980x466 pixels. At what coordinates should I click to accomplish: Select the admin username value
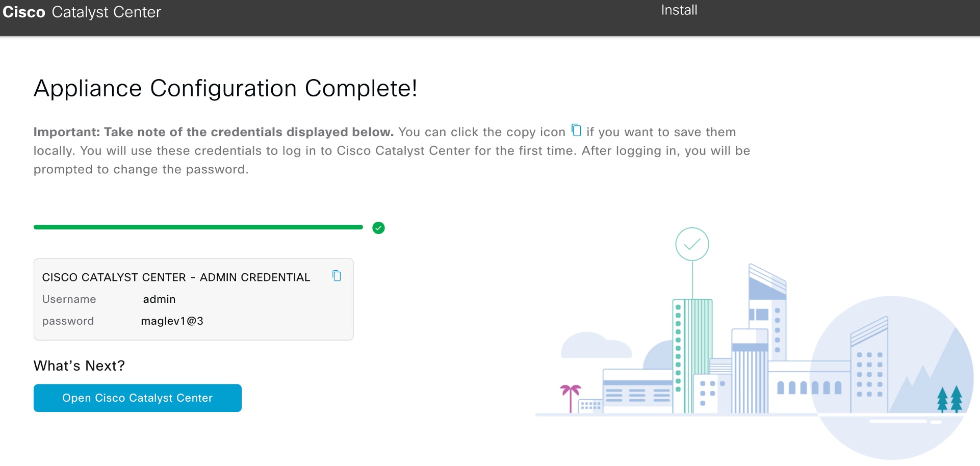pos(159,299)
